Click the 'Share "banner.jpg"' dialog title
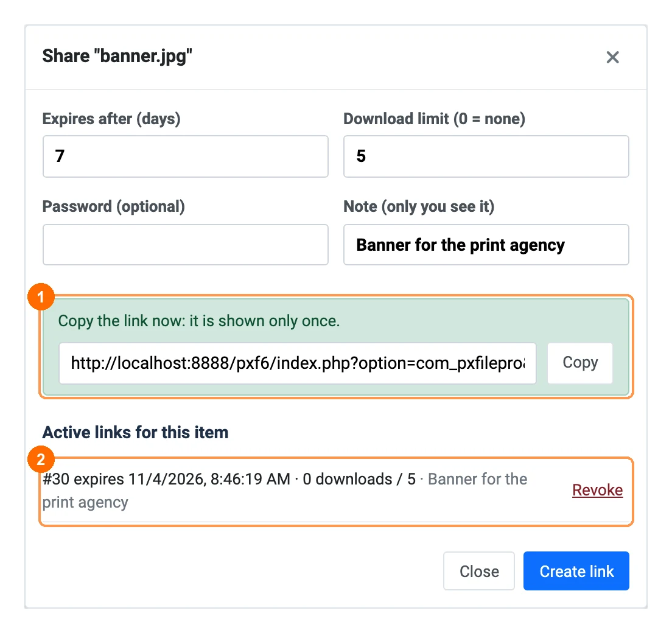672x633 pixels. (117, 56)
